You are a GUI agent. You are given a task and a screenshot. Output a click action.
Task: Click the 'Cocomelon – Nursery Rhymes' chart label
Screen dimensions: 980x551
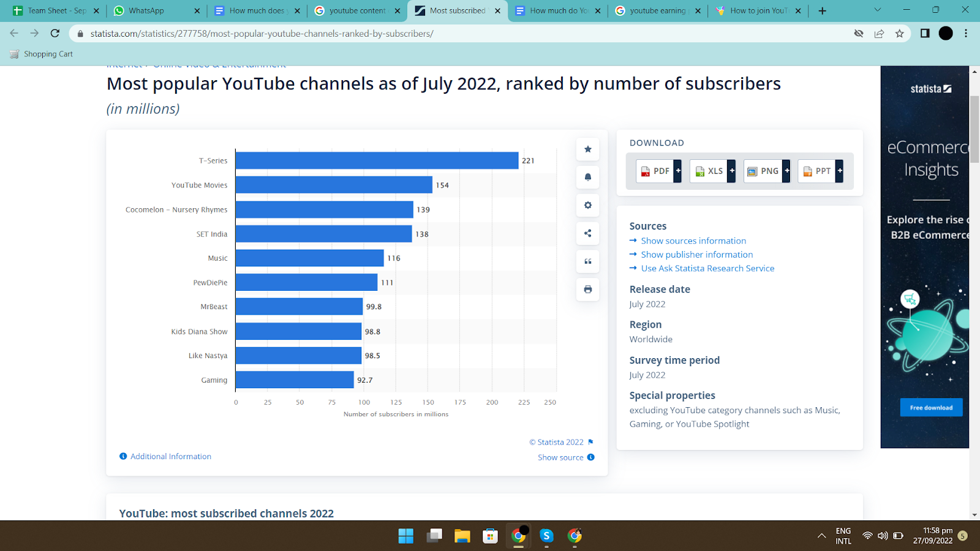tap(176, 209)
